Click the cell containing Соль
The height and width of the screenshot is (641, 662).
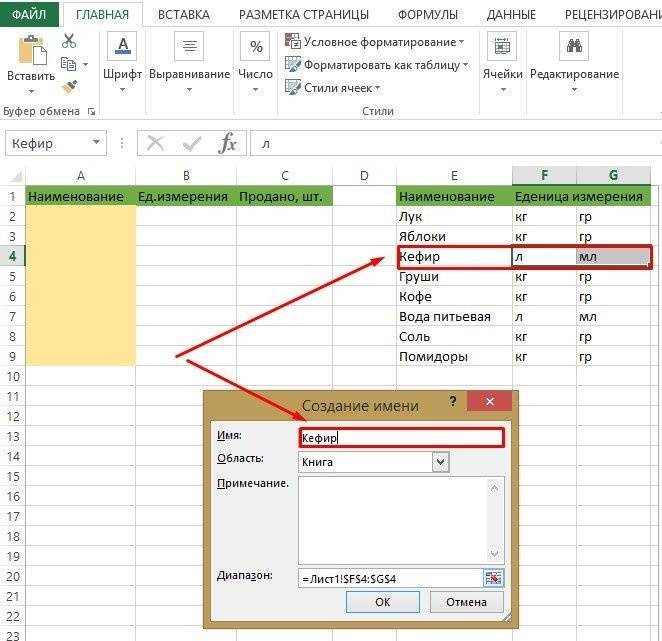454,337
